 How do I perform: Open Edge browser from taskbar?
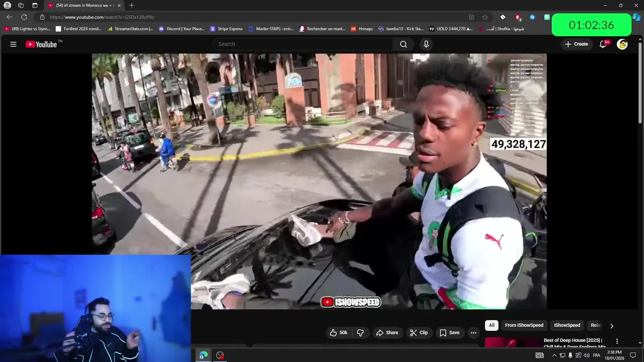coord(203,355)
